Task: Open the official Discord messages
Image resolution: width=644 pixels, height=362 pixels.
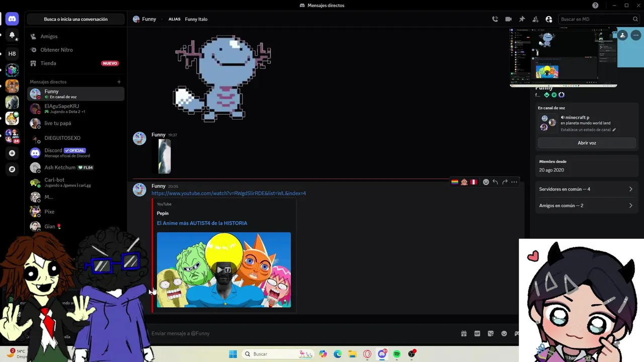Action: tap(75, 153)
